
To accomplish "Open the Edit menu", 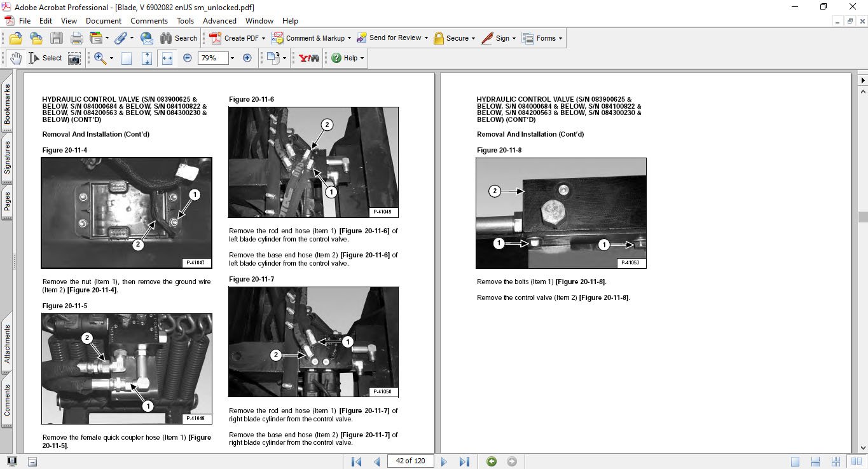I will point(46,21).
